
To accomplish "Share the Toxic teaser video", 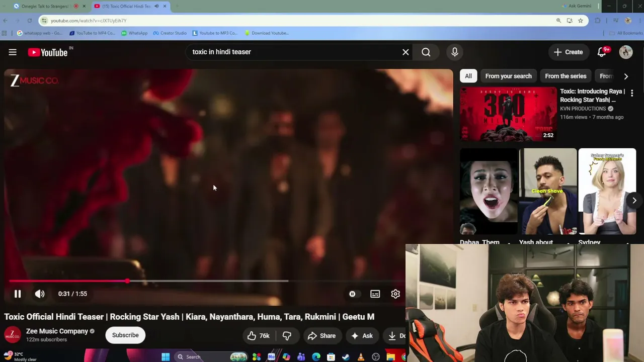I will pos(321,336).
